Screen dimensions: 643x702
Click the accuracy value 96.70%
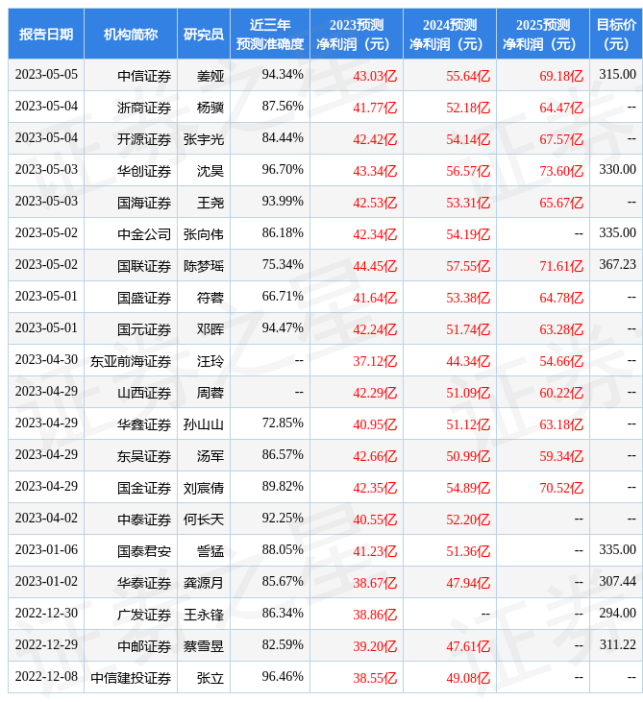(283, 169)
